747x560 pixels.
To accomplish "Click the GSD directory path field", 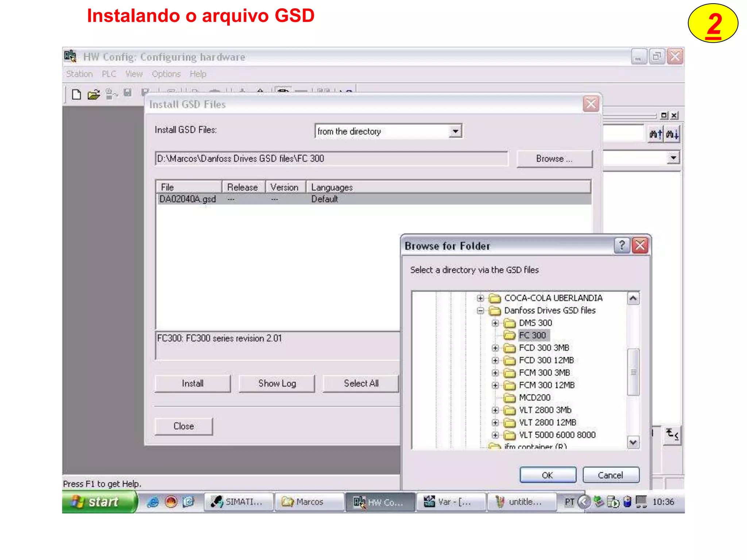I will 331,159.
